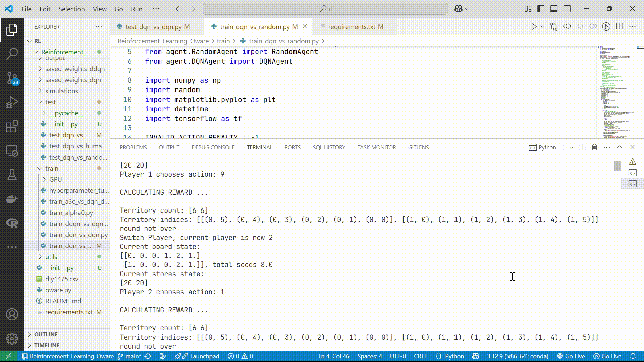Open the Manage gear icon
This screenshot has height=362, width=644.
(x=12, y=339)
